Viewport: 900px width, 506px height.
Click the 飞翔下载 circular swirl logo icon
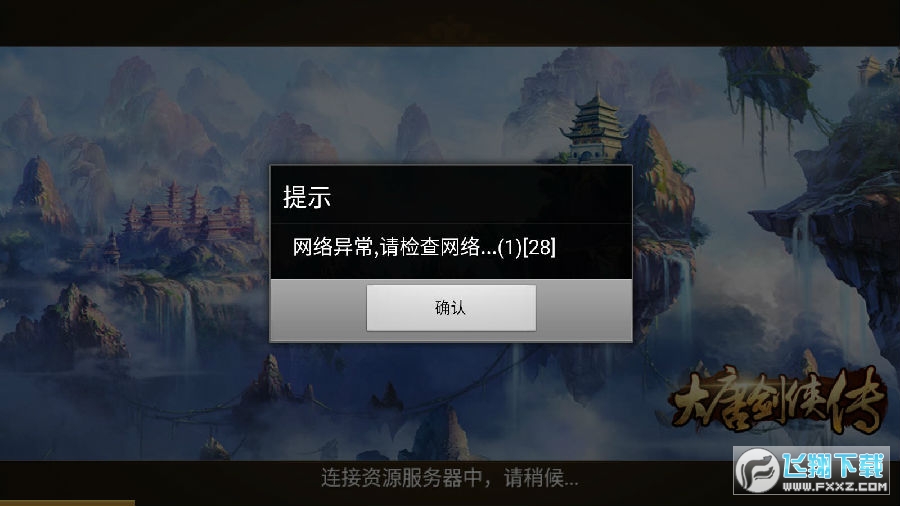pyautogui.click(x=757, y=470)
